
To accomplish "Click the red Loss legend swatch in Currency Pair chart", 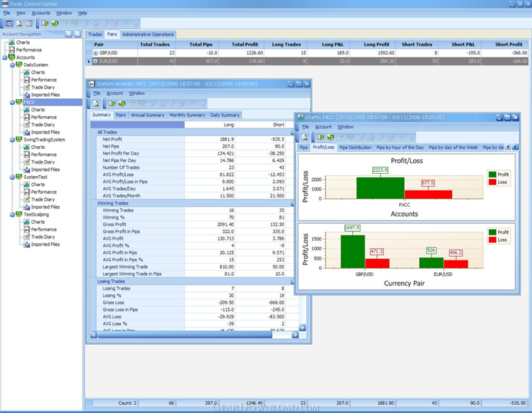I will [x=492, y=240].
